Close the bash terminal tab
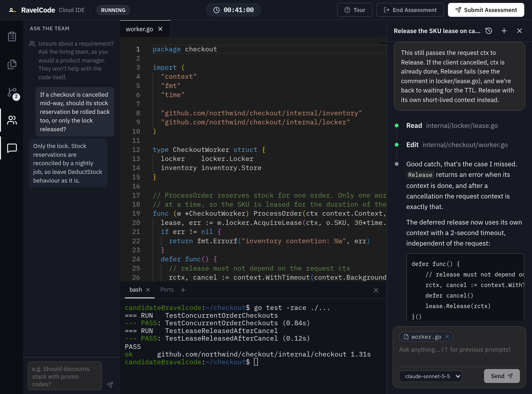The width and height of the screenshot is (532, 394). pyautogui.click(x=148, y=290)
